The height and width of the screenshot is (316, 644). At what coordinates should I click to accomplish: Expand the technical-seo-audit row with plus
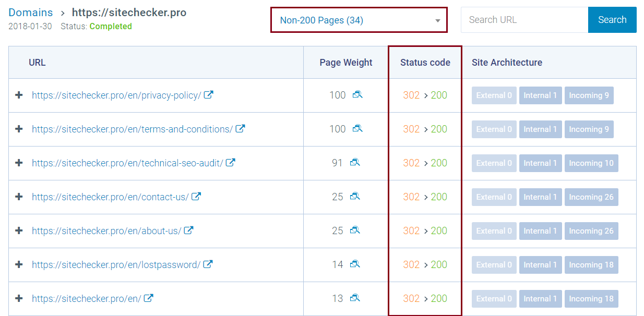(19, 163)
